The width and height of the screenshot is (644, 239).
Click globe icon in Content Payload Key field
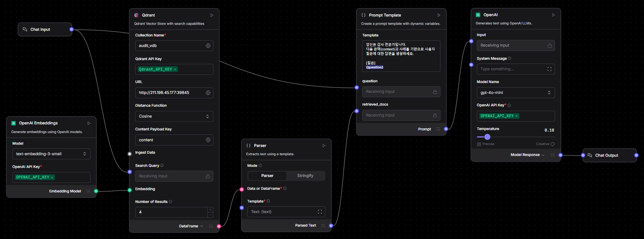[x=208, y=140]
